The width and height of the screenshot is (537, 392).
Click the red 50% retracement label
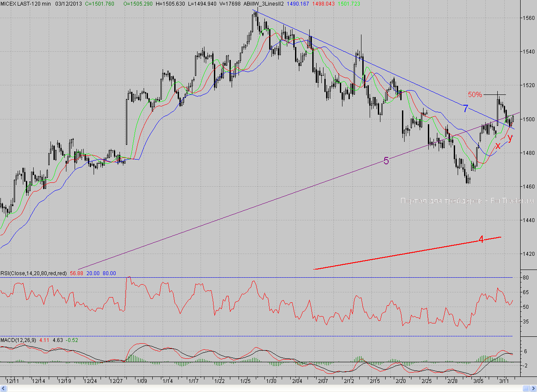[x=474, y=94]
